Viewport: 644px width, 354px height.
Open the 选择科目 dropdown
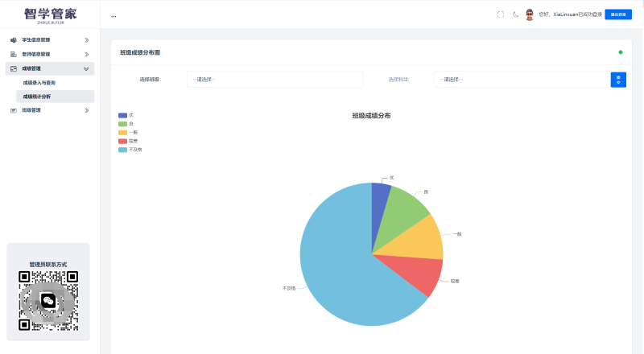[x=522, y=80]
